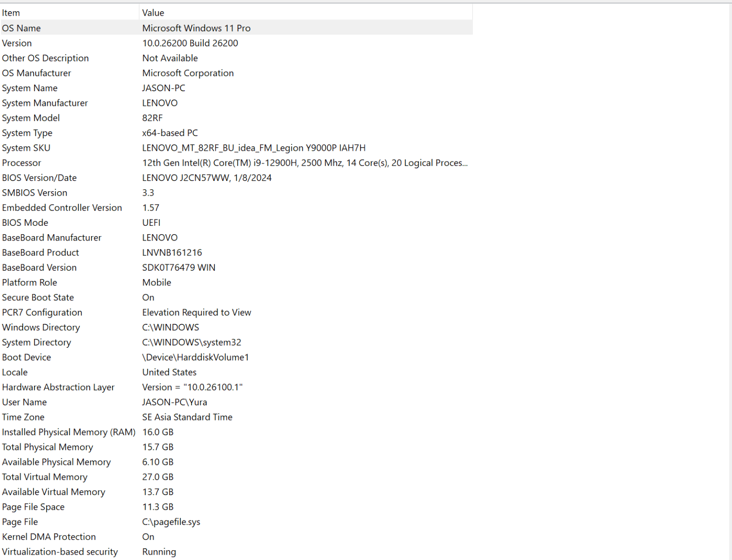The height and width of the screenshot is (560, 732).
Task: Click the Secure Boot State row
Action: coord(38,298)
